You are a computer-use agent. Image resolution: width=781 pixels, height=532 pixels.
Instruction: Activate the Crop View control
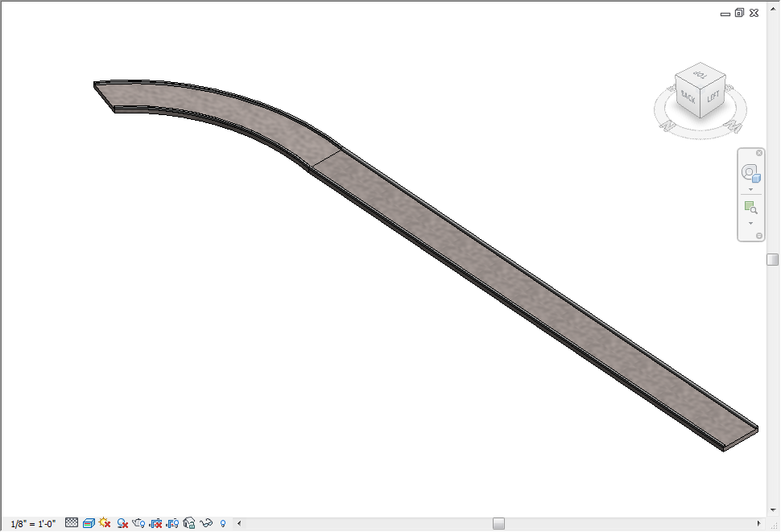(x=155, y=522)
